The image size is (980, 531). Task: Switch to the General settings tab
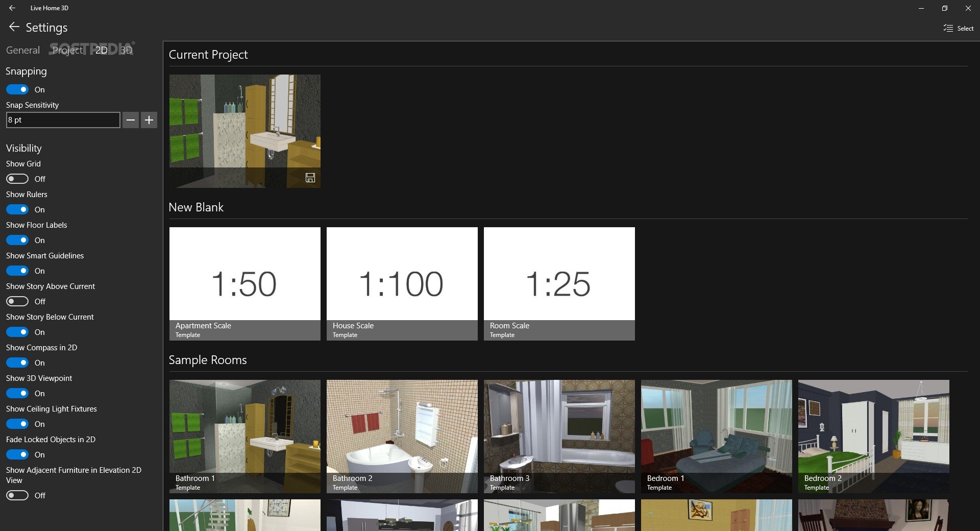pos(23,50)
